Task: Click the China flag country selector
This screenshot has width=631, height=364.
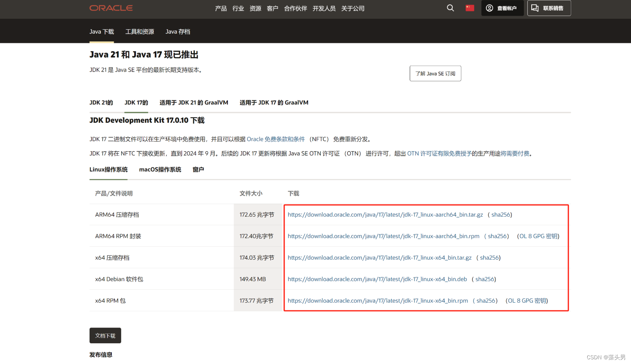Action: coord(470,8)
